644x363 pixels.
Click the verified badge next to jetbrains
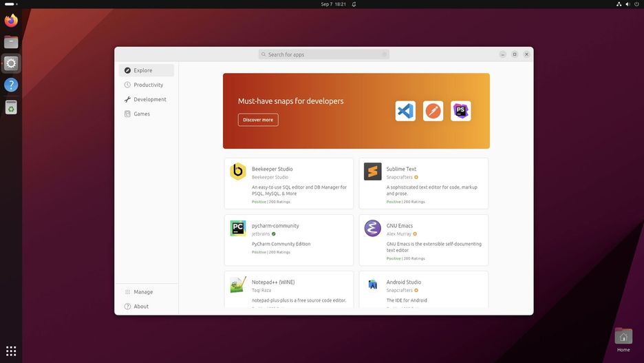[274, 234]
